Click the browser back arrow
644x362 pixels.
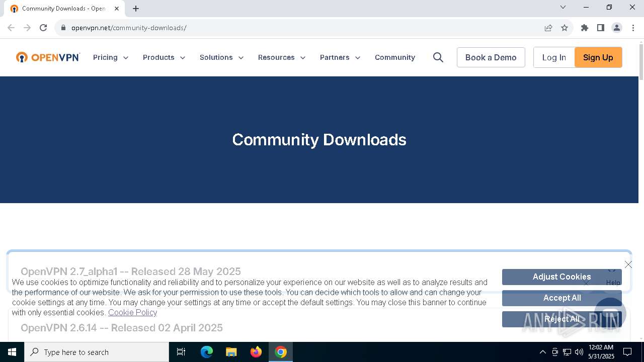11,28
